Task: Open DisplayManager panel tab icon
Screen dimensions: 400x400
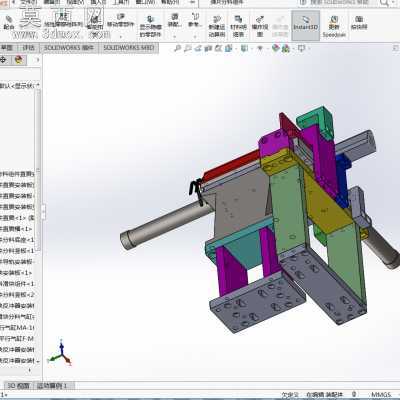Action: point(19,60)
